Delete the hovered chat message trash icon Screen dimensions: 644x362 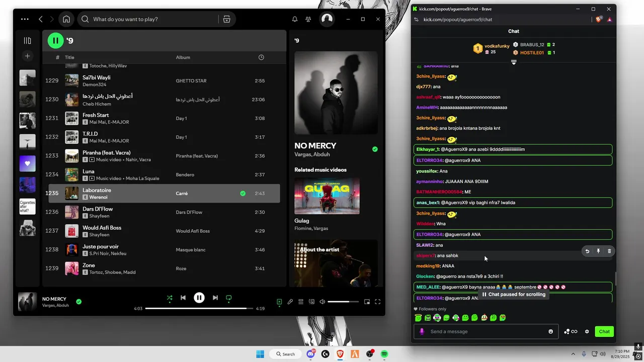click(x=609, y=251)
